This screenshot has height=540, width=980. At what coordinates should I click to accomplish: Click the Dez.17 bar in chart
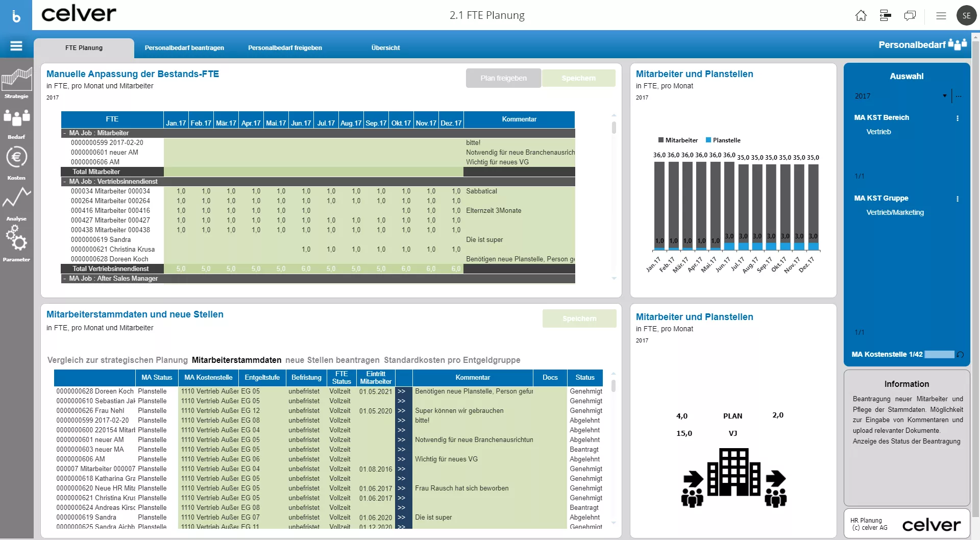coord(813,206)
